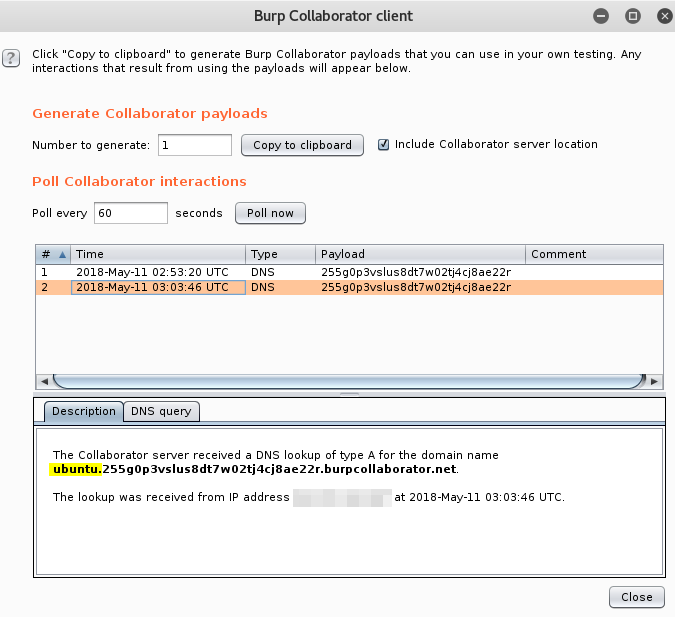
Task: Toggle Include Collaborator server location checkbox
Action: [383, 144]
